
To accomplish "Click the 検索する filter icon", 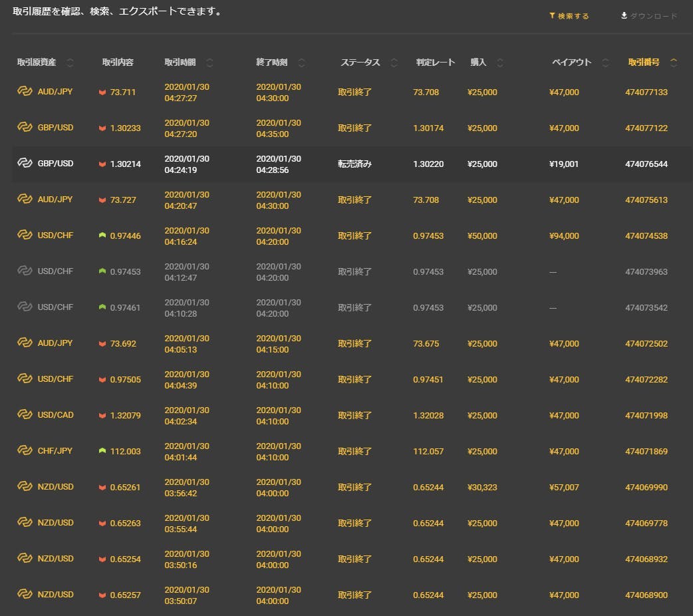I will tap(551, 16).
